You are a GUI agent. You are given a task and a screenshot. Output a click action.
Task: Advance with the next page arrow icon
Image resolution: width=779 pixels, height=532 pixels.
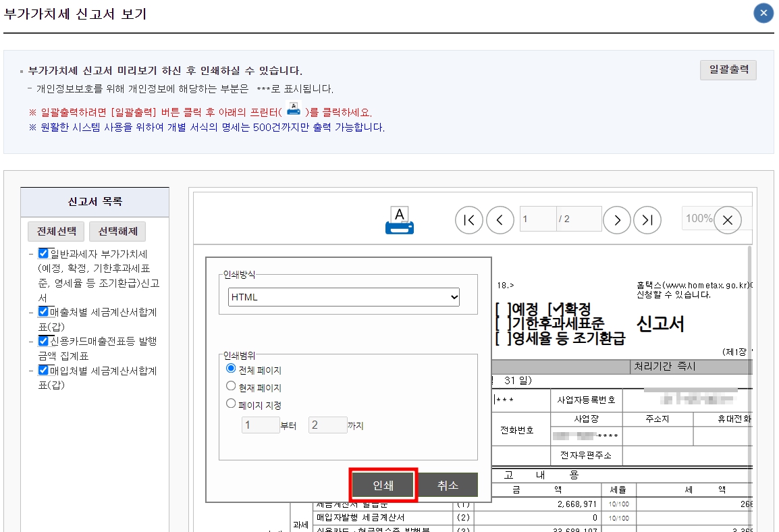617,220
